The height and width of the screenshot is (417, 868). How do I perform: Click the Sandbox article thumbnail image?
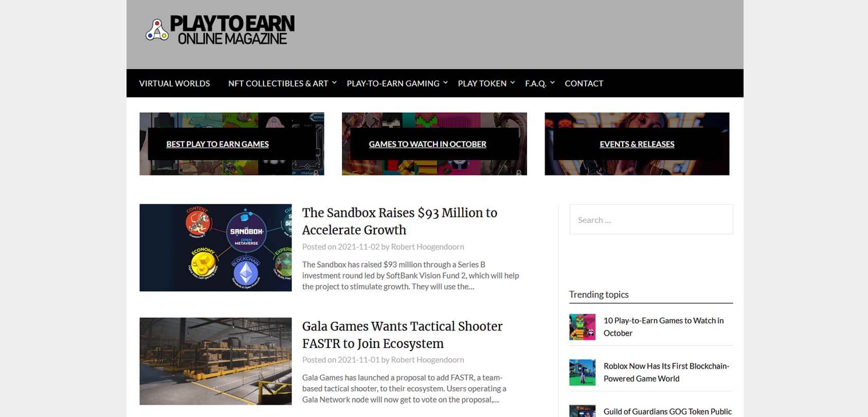coord(215,248)
